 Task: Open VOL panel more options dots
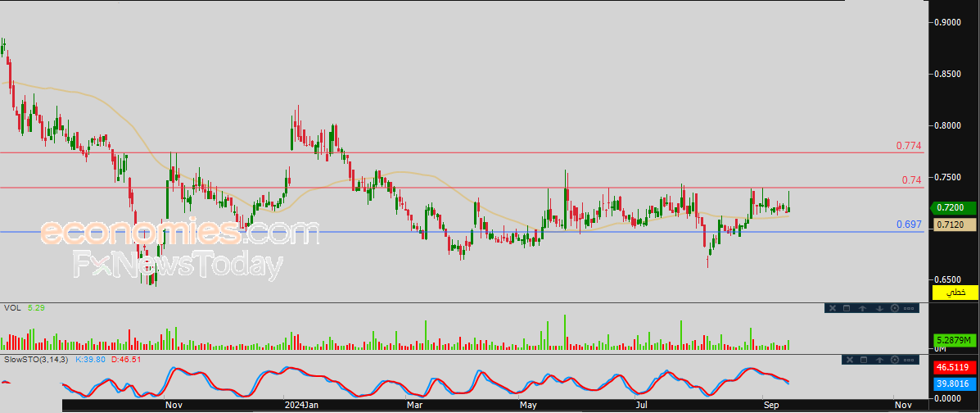tap(909, 308)
